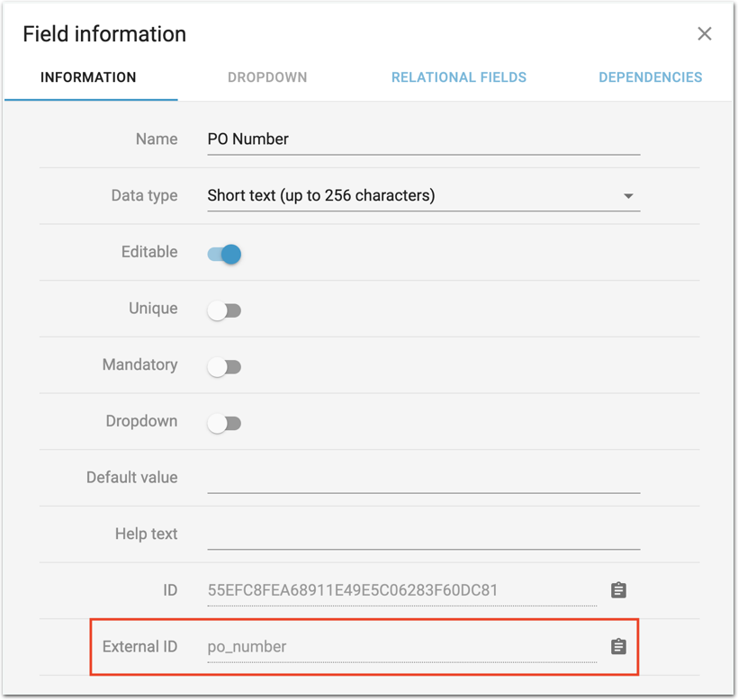Click the External ID label text

139,647
